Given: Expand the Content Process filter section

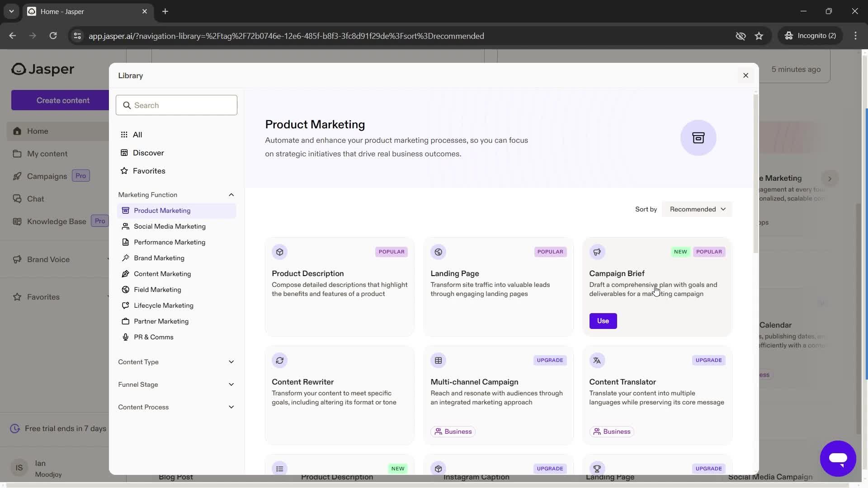Looking at the screenshot, I should pyautogui.click(x=176, y=406).
